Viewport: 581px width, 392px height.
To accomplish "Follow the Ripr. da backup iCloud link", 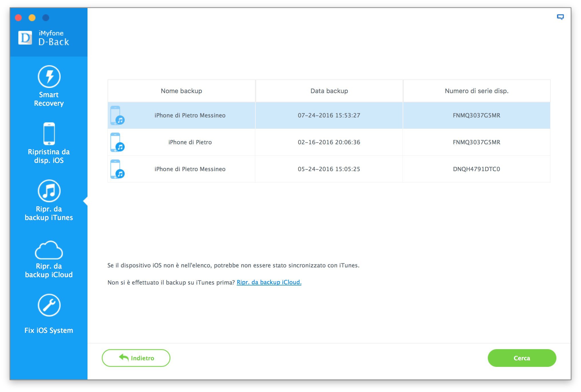I will [x=269, y=282].
